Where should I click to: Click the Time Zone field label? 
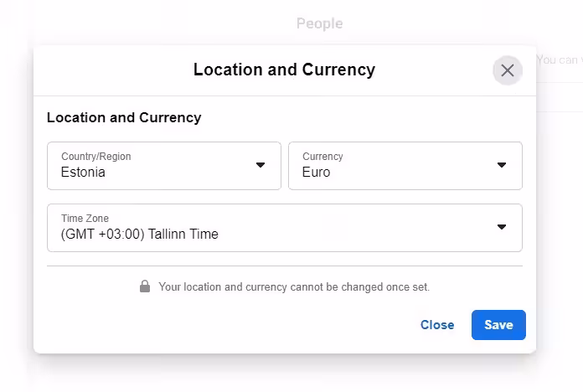coord(85,219)
